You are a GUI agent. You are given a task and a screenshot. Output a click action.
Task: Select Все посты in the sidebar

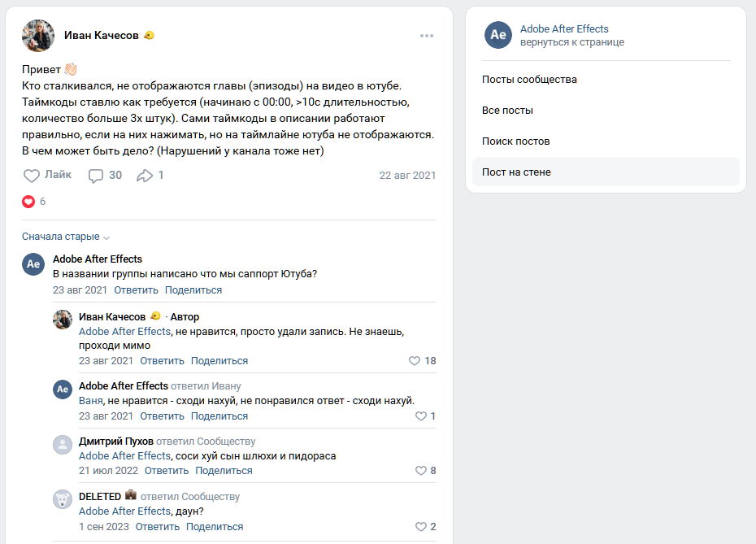click(x=606, y=111)
